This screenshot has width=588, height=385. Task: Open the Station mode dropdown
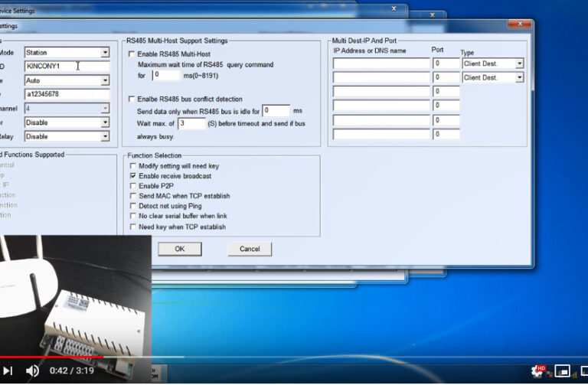coord(105,53)
